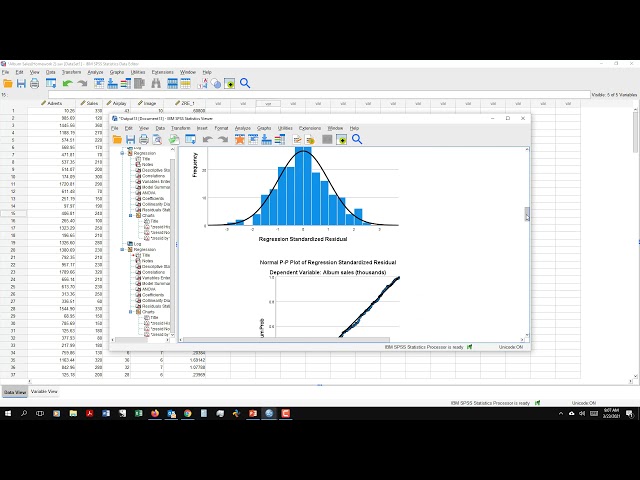Click the Run Script icon in the Viewer
Viewport: 640px width, 480px height.
(x=310, y=140)
